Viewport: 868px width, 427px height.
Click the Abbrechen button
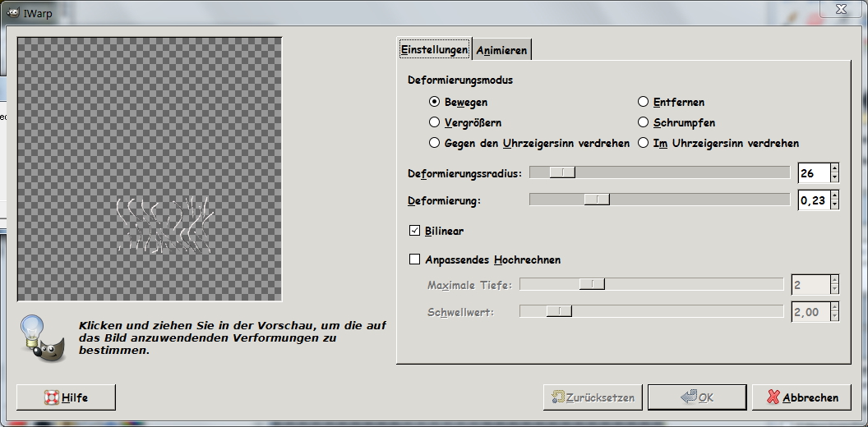[x=801, y=397]
